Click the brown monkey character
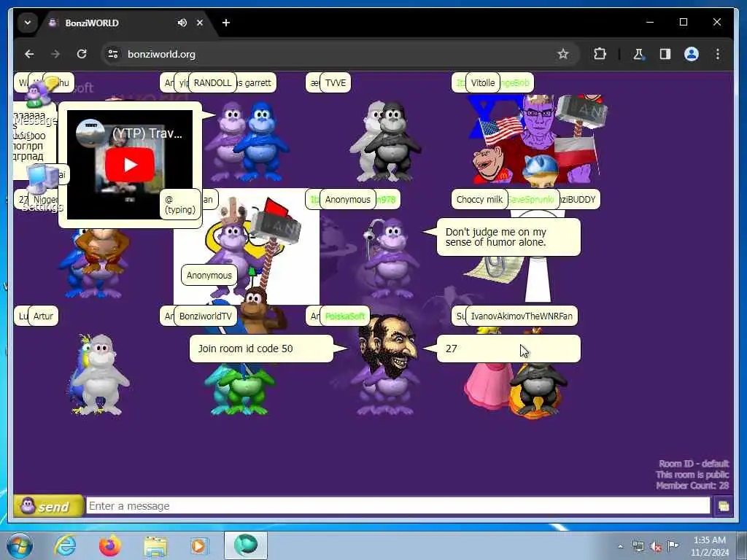747x560 pixels. click(x=260, y=309)
